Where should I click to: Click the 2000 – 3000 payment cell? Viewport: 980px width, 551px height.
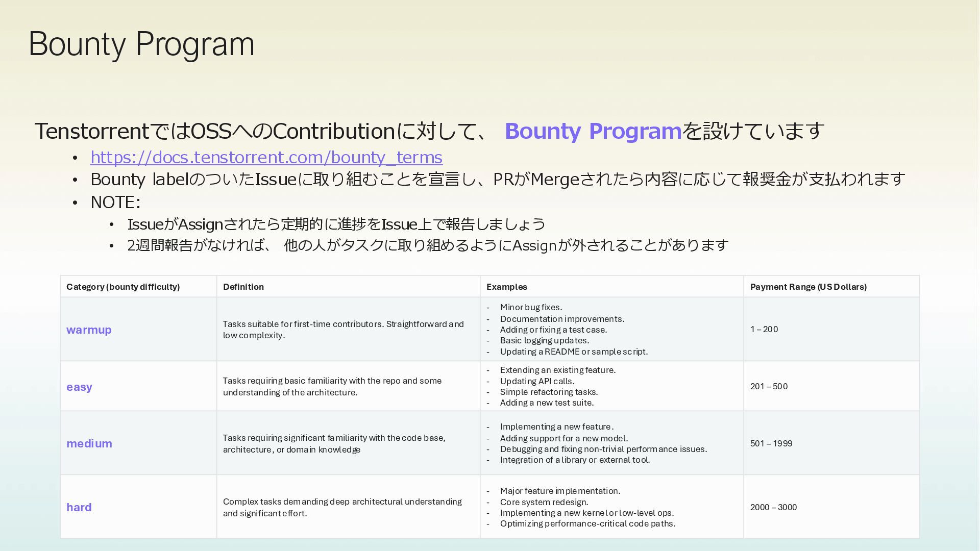(x=773, y=507)
